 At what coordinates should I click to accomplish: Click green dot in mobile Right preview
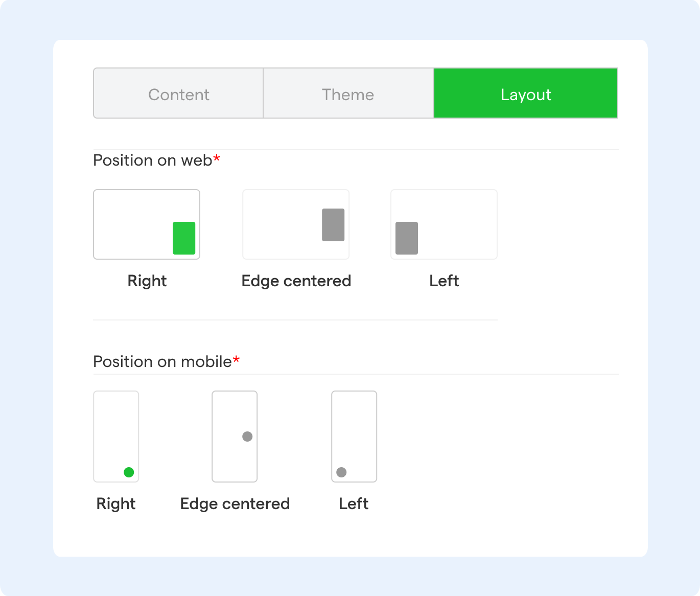129,472
